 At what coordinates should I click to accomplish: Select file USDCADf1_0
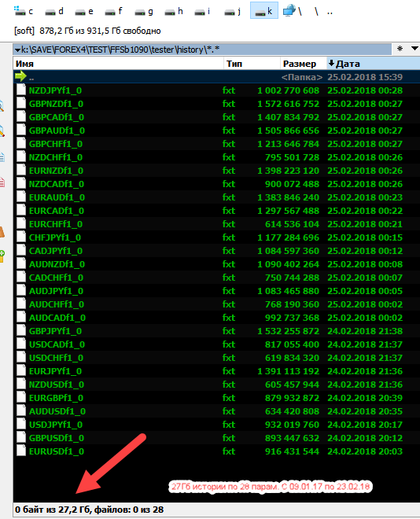coord(216,344)
